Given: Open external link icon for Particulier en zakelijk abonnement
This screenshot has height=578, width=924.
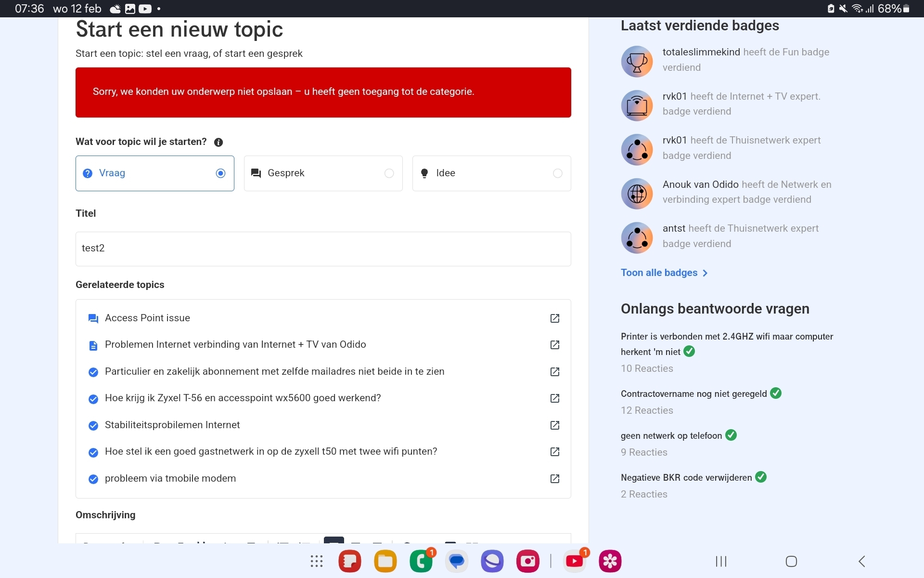Looking at the screenshot, I should click(x=555, y=372).
